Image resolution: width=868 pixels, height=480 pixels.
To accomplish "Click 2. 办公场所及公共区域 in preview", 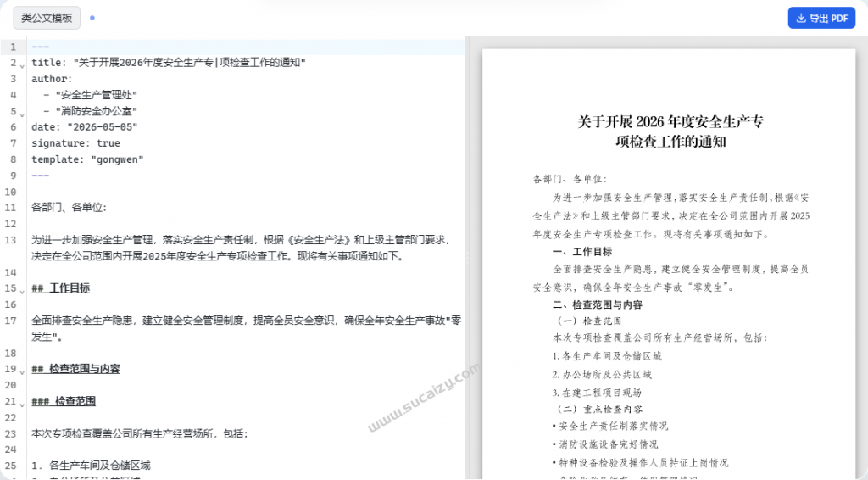I will pyautogui.click(x=602, y=374).
